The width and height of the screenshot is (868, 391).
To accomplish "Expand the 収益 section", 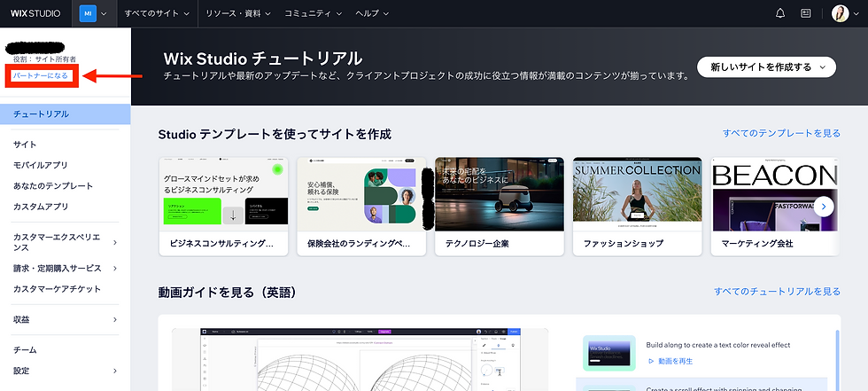I will [66, 319].
